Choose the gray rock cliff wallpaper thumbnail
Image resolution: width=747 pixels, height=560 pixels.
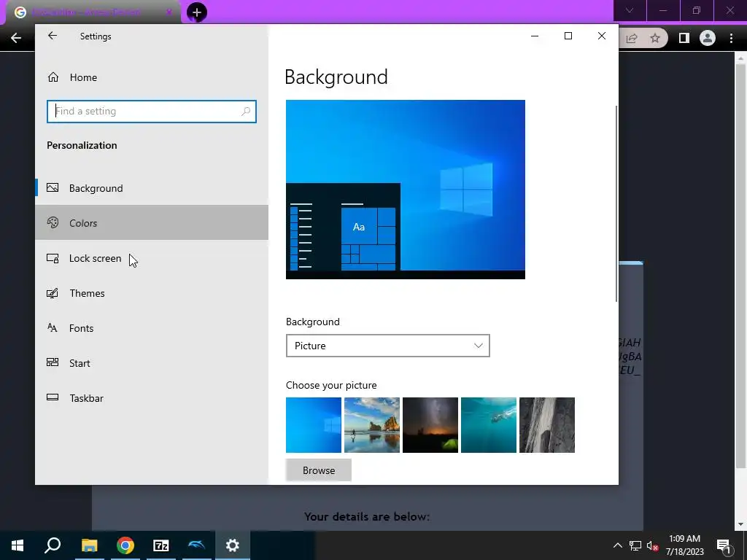pos(547,425)
